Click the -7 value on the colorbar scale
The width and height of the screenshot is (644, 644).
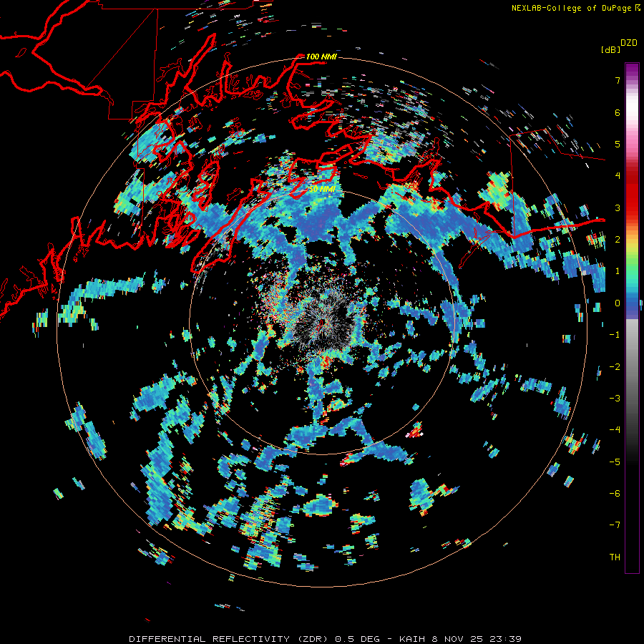(615, 525)
